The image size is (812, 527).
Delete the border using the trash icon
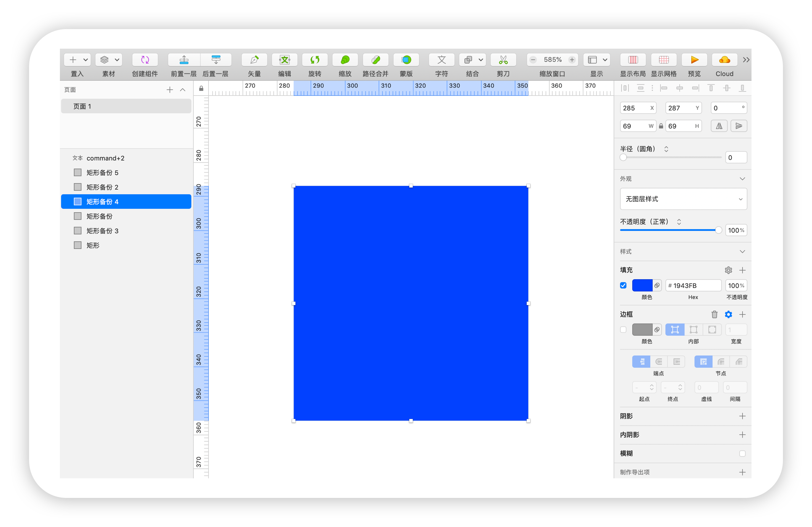click(714, 314)
